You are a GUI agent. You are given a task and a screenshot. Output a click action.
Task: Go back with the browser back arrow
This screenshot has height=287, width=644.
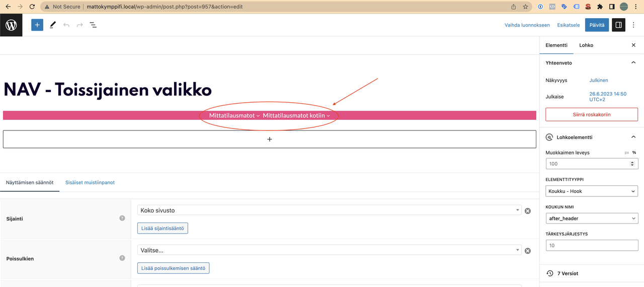coord(8,7)
